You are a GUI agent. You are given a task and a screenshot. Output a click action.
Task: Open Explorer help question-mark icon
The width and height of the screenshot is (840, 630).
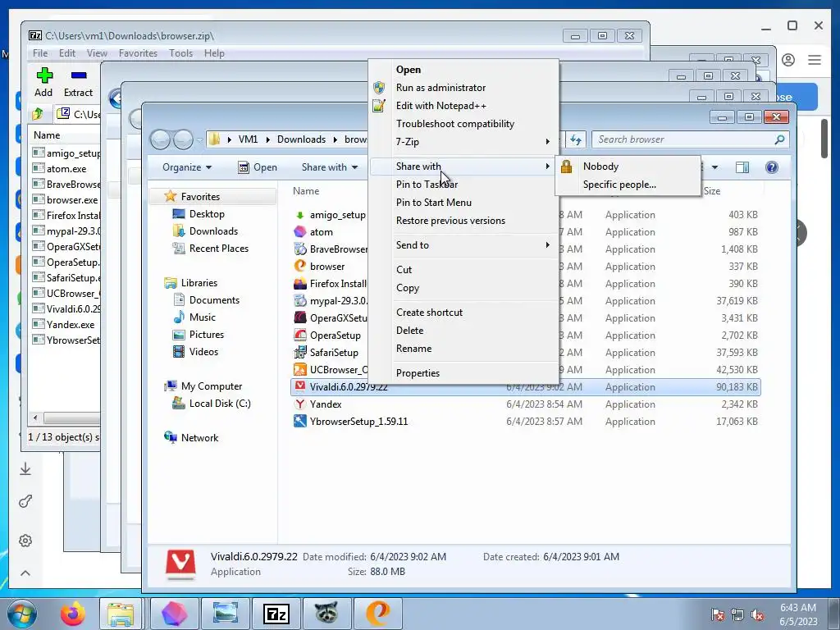coord(771,167)
